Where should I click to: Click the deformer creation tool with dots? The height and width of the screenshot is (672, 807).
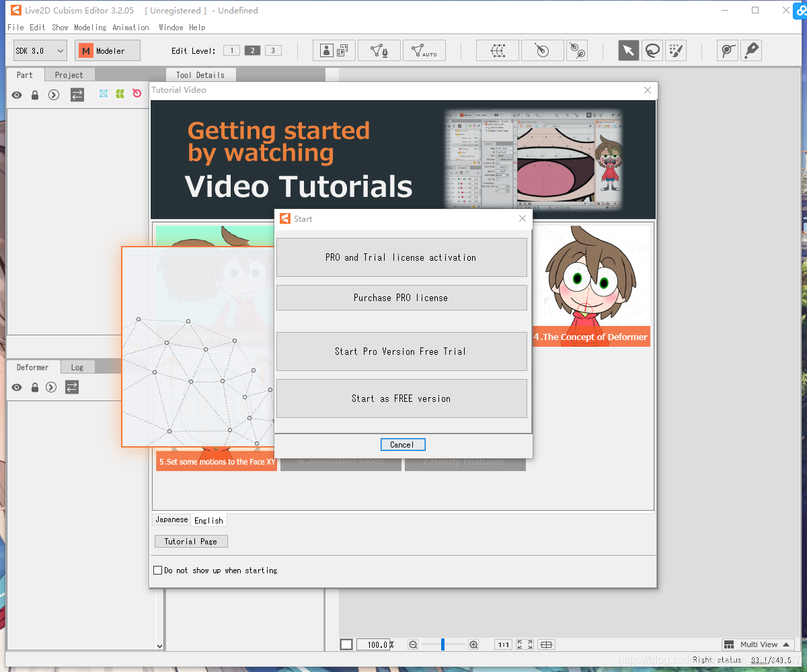pos(577,50)
